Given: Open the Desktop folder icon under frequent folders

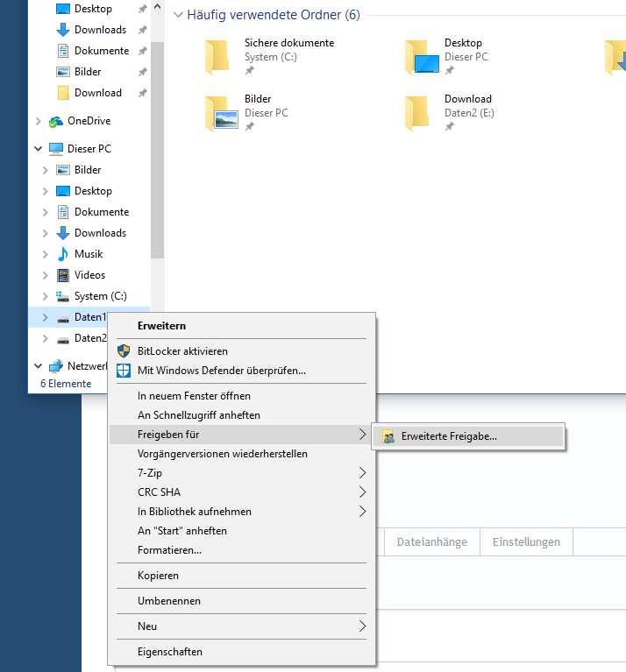Looking at the screenshot, I should coord(422,57).
